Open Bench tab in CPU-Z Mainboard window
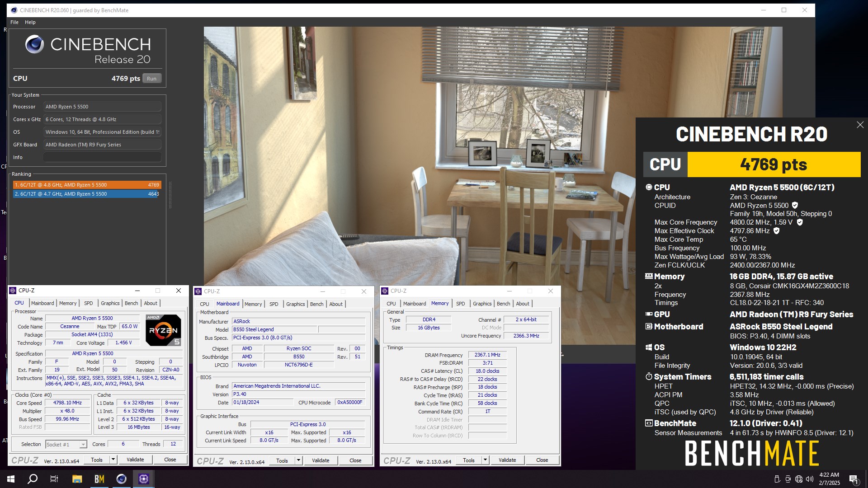Image resolution: width=868 pixels, height=488 pixels. [317, 304]
